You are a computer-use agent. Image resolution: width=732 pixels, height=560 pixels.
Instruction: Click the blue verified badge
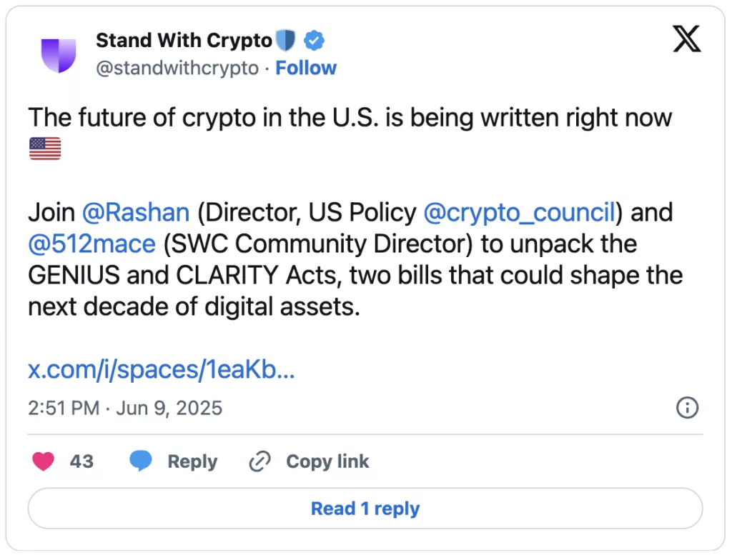point(314,41)
